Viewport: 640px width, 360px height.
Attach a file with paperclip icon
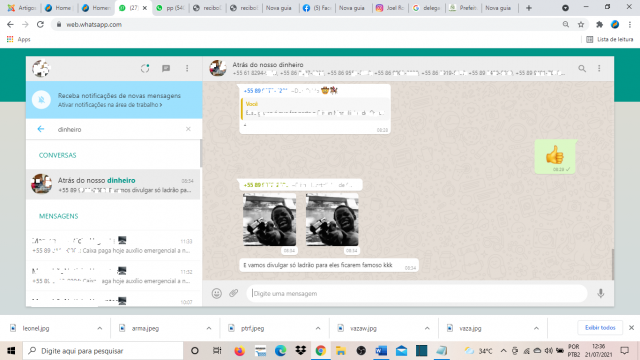(x=233, y=293)
